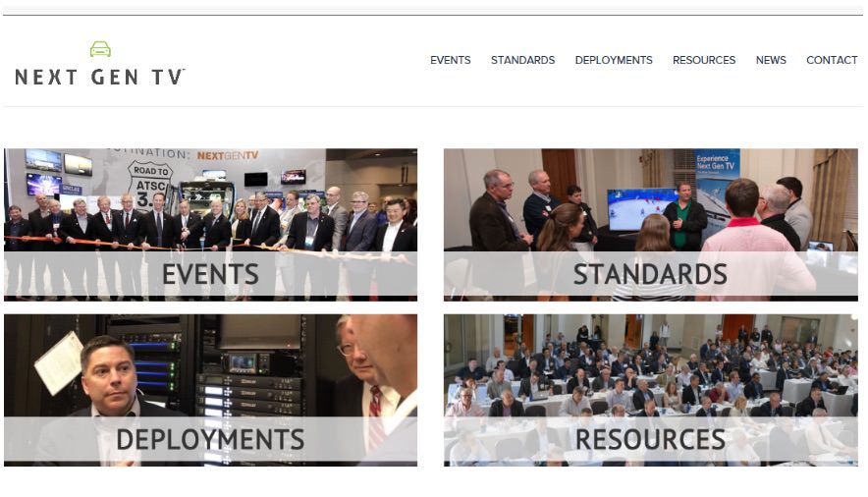Click the hockey game TV screen in photo

click(641, 209)
